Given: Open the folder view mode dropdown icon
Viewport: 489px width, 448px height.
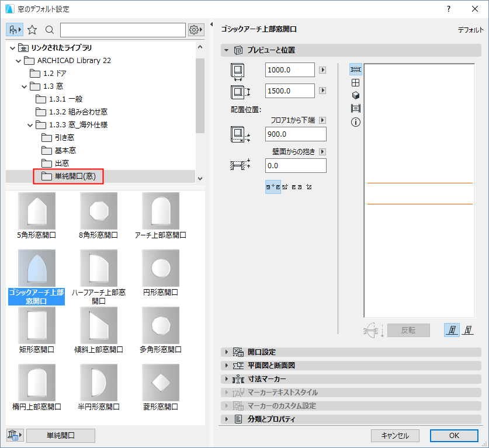Looking at the screenshot, I should (15, 30).
